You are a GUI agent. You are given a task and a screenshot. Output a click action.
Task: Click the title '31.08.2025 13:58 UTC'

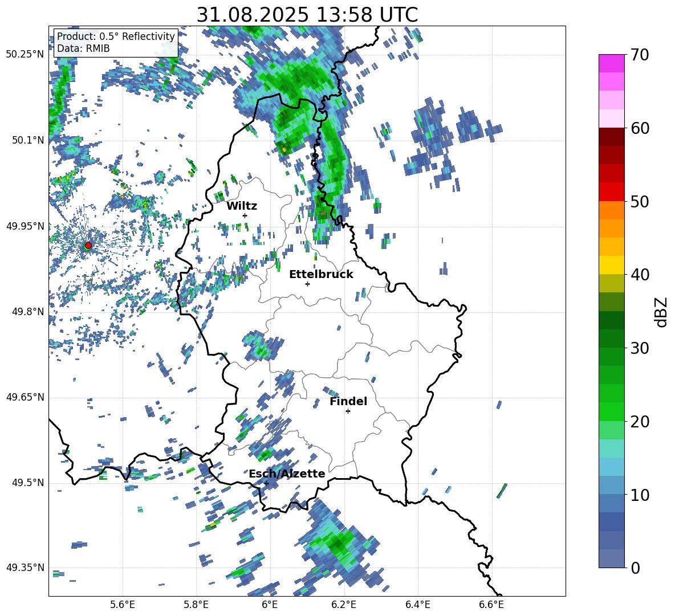click(307, 15)
